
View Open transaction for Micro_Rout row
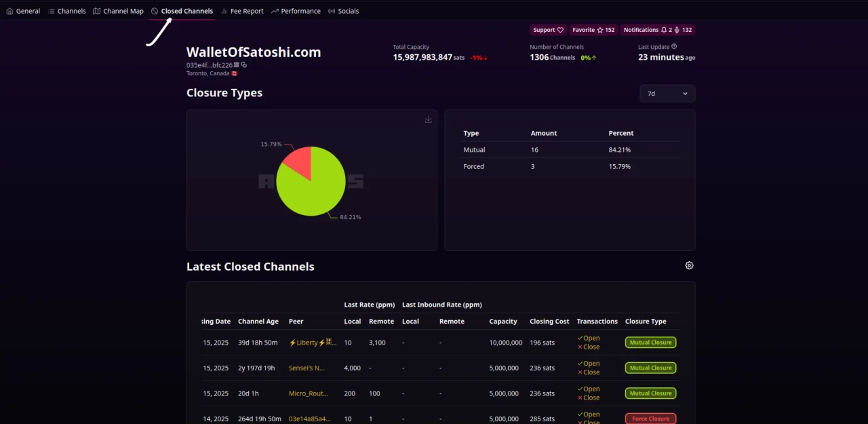(588, 389)
